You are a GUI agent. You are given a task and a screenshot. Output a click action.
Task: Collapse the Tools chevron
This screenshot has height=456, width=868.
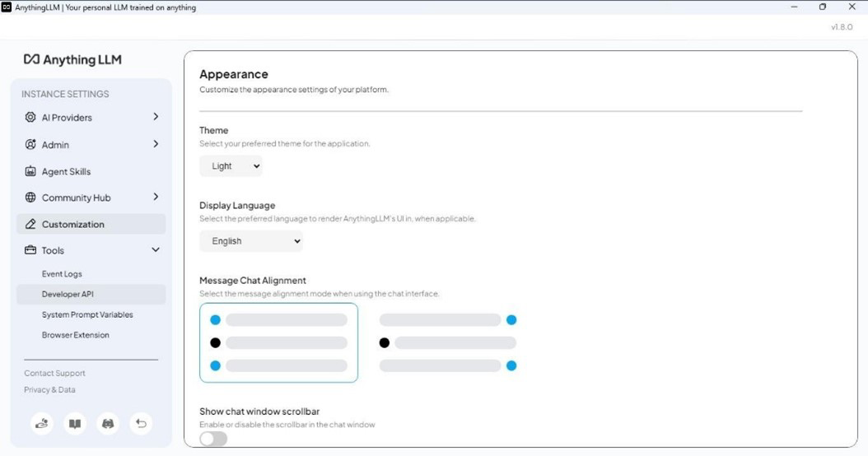pos(156,249)
